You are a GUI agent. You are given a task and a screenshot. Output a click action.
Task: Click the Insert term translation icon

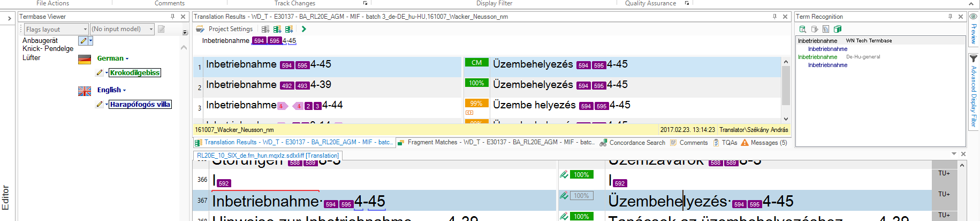point(814,29)
